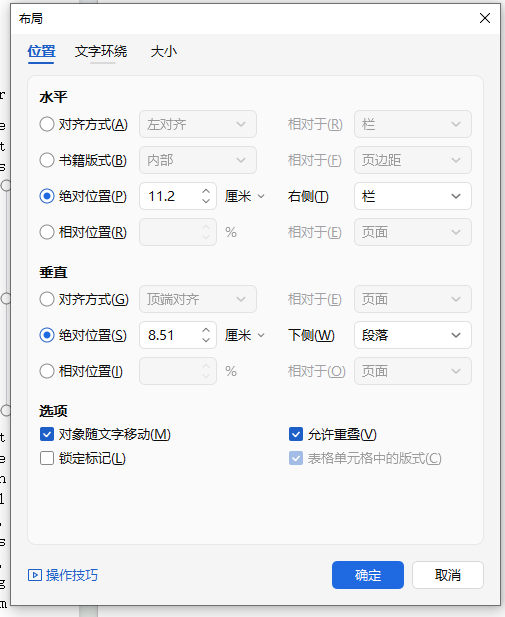Increase horizontal absolute position with up arrow
Viewport: 505px width, 617px height.
point(206,191)
